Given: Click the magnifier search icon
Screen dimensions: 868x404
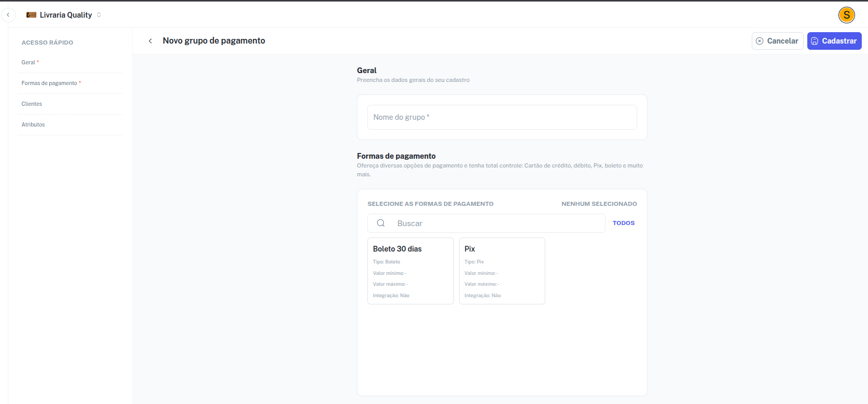Looking at the screenshot, I should (381, 223).
